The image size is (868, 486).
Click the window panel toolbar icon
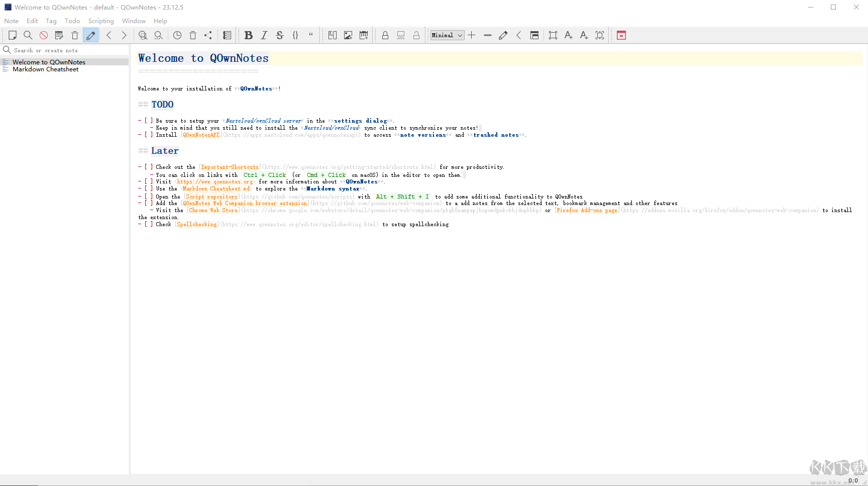[x=534, y=35]
